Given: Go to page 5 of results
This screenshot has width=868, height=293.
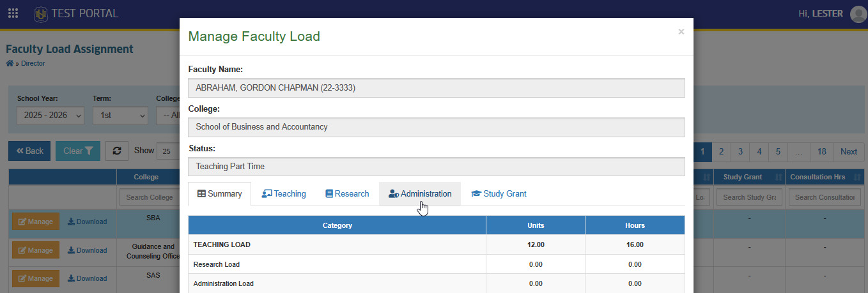Looking at the screenshot, I should [778, 151].
